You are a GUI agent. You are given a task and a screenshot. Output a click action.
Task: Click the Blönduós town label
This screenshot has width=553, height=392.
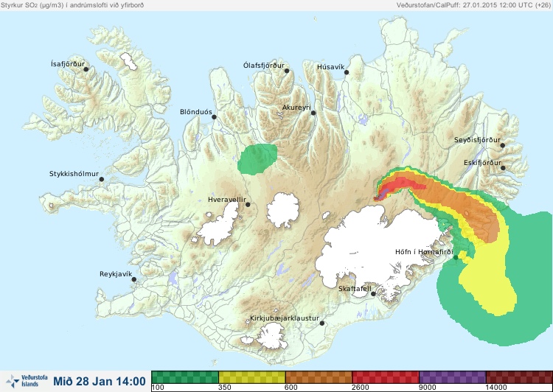click(196, 112)
